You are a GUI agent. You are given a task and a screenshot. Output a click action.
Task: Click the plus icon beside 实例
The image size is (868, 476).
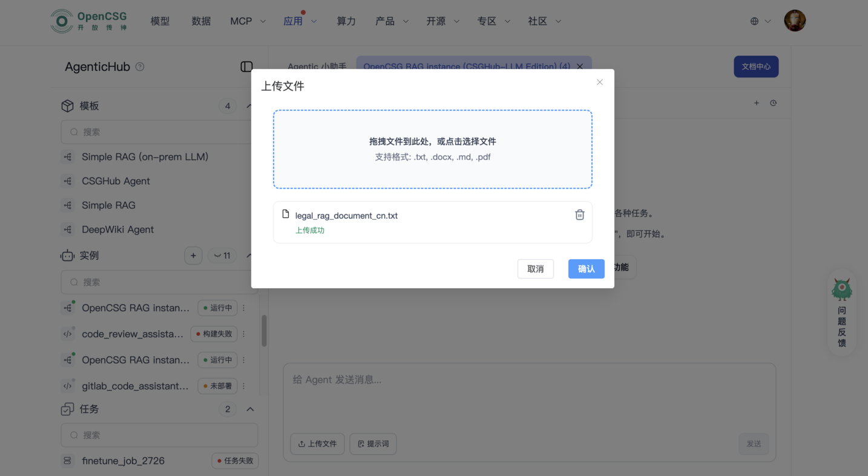tap(193, 255)
